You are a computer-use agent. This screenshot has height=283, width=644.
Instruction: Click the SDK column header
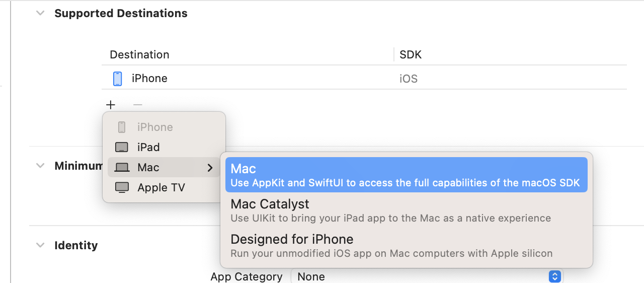pyautogui.click(x=411, y=54)
